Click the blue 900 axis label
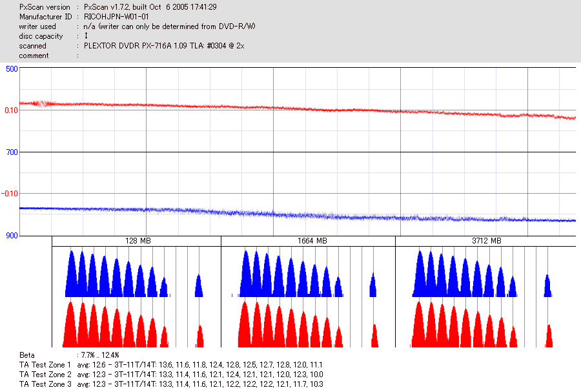This screenshot has width=581, height=392. point(12,236)
